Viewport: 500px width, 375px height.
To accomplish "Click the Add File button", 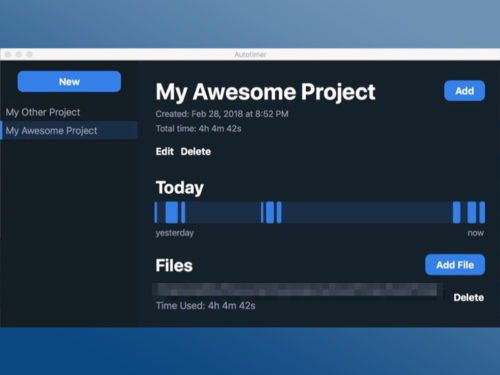I will click(x=455, y=265).
